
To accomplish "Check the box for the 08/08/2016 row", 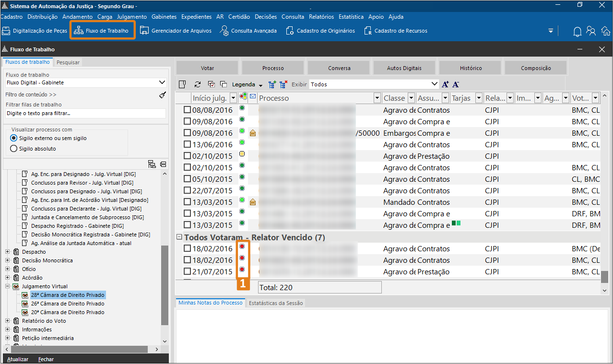I will (188, 110).
